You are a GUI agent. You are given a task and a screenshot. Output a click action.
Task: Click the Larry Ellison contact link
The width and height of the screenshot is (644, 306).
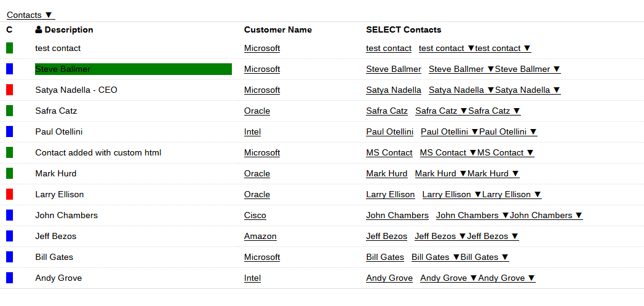tap(390, 194)
